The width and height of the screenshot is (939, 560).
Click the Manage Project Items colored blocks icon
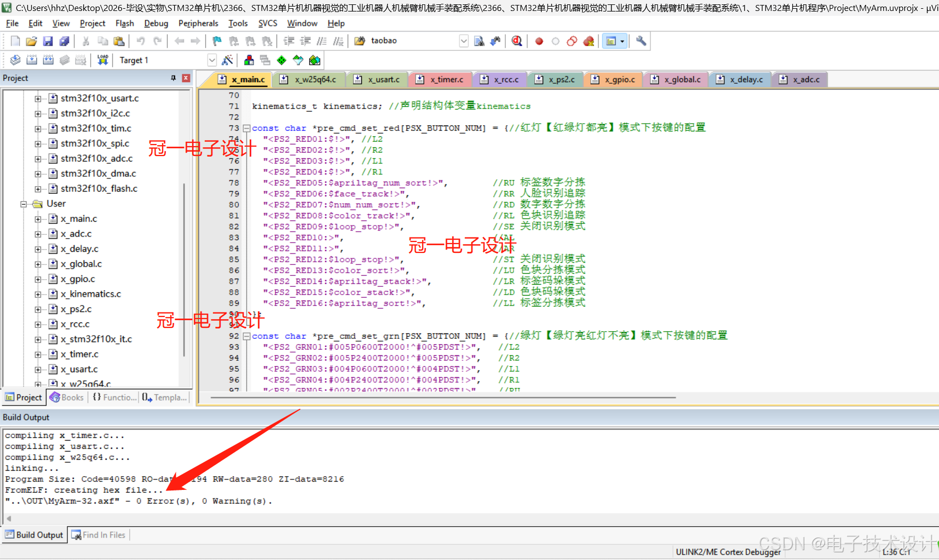click(249, 60)
